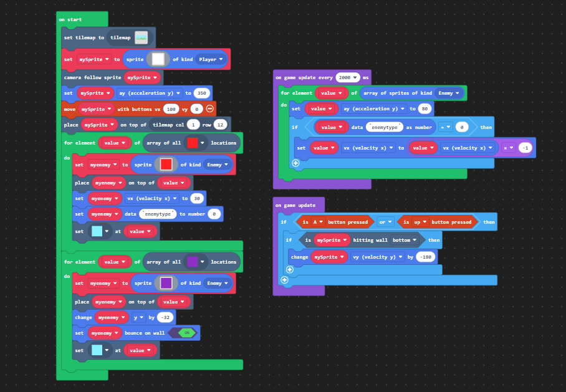Select the plain 'on game update' block header
This screenshot has height=392, width=566.
[295, 205]
